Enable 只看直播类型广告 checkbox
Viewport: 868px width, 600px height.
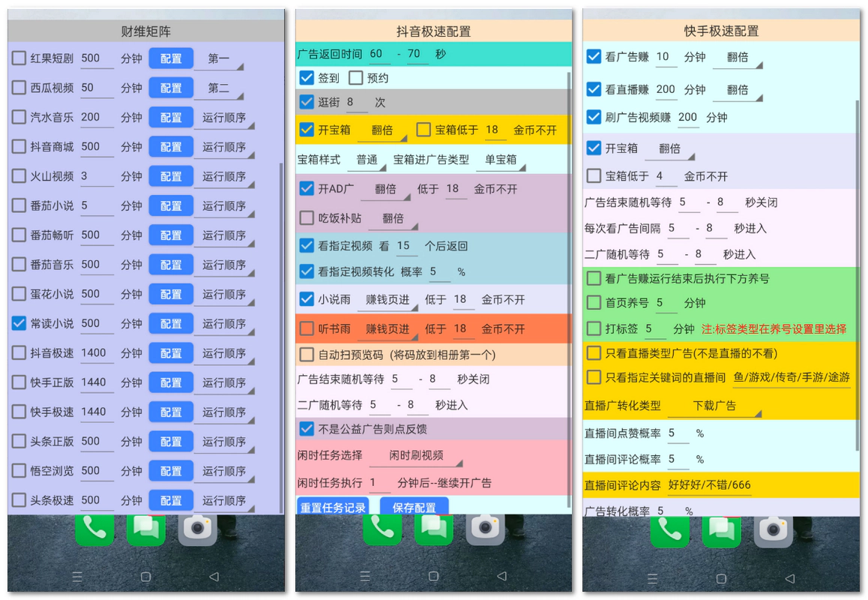pyautogui.click(x=594, y=353)
